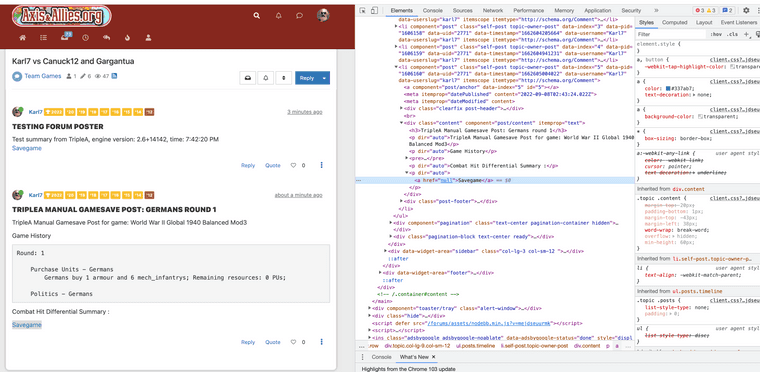
Task: Open the user avatar menu in header
Action: pos(323,15)
